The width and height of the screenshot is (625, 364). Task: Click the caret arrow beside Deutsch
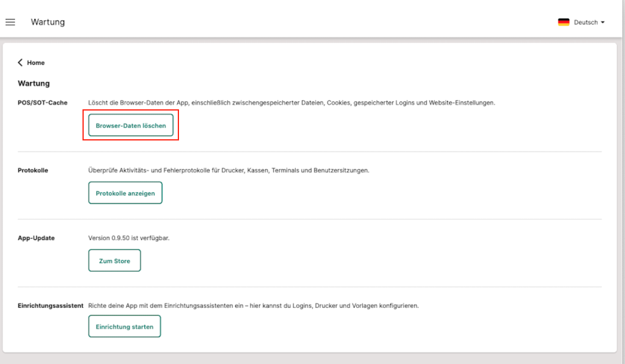pos(602,22)
